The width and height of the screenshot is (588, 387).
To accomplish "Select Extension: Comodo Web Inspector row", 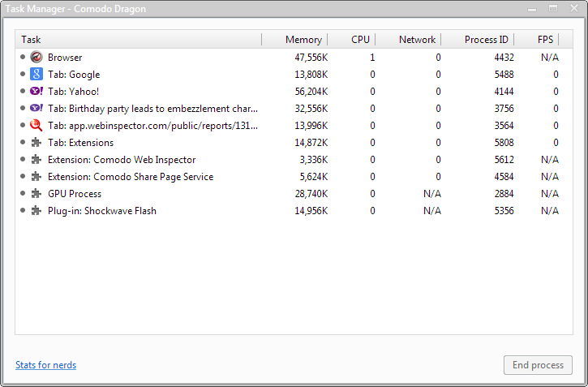I will point(294,159).
